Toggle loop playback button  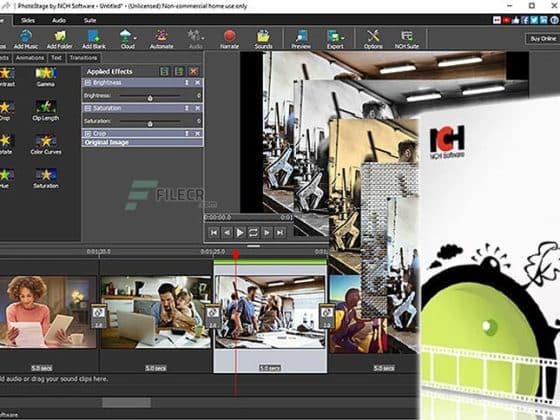[x=253, y=233]
